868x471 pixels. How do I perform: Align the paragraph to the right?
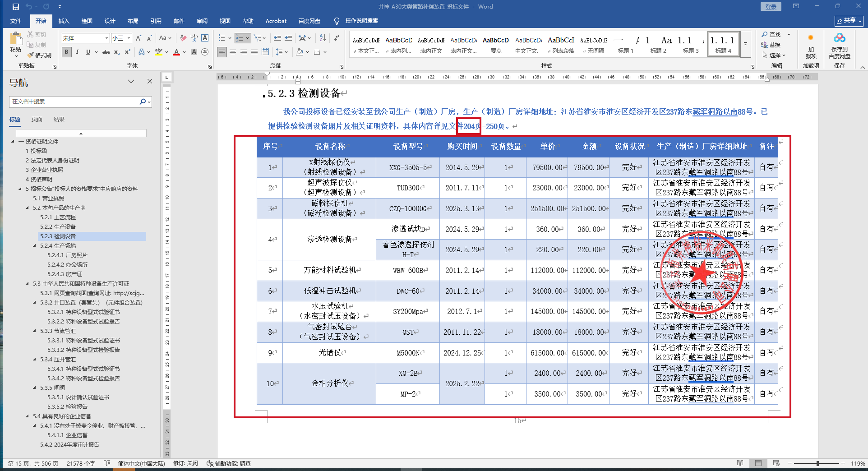(x=244, y=52)
